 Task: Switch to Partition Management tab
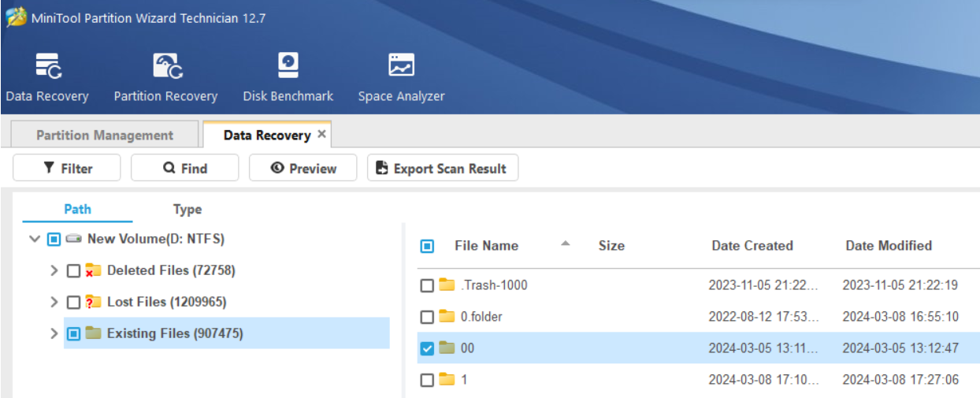point(105,135)
